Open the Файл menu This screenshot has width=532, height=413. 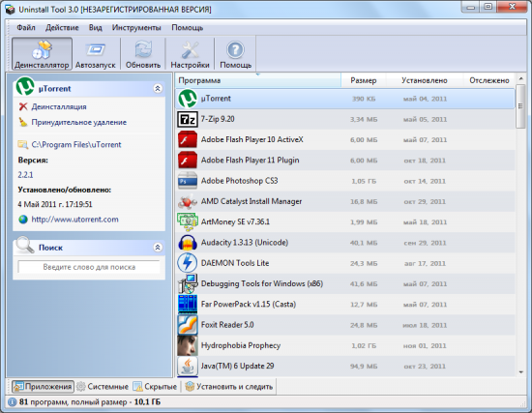26,27
